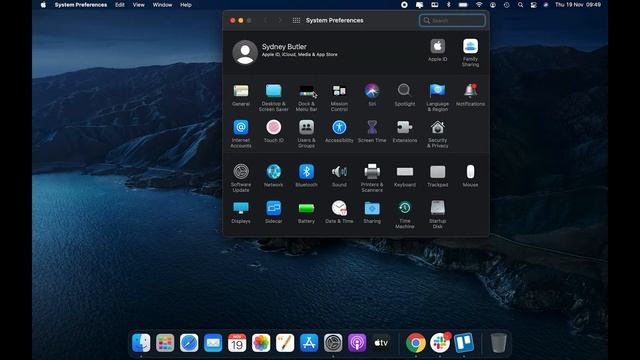Screen dimensions: 640x360
Task: Open Sidecar preferences
Action: (x=273, y=212)
